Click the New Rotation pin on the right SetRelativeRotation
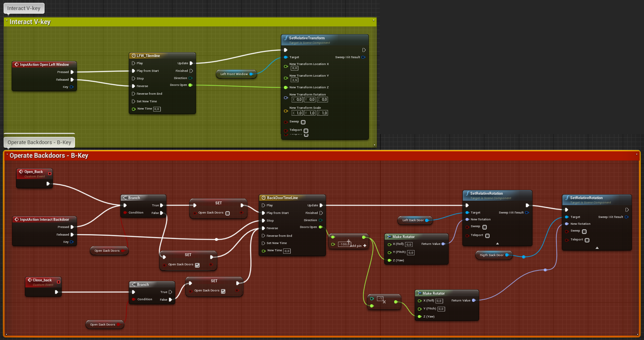 [567, 224]
